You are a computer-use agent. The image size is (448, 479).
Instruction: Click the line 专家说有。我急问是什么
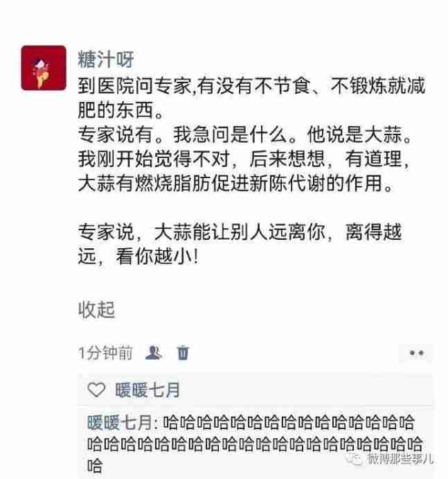tap(245, 134)
